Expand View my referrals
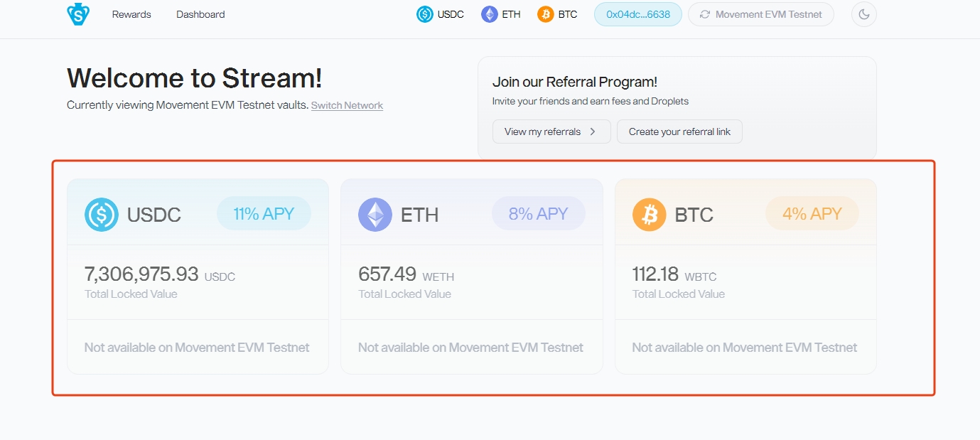Screen dimensions: 980x440 [551, 132]
